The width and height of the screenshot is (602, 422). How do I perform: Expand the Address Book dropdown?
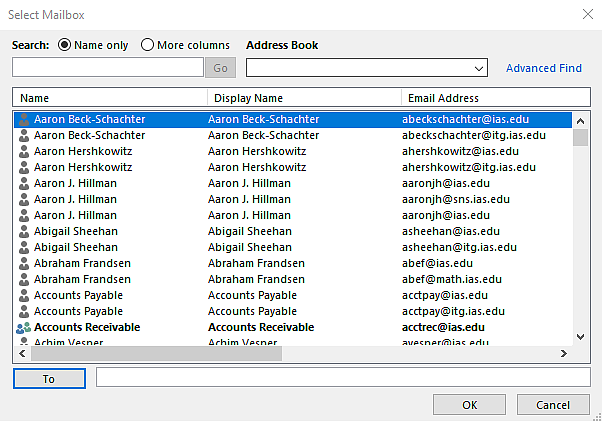click(x=479, y=68)
